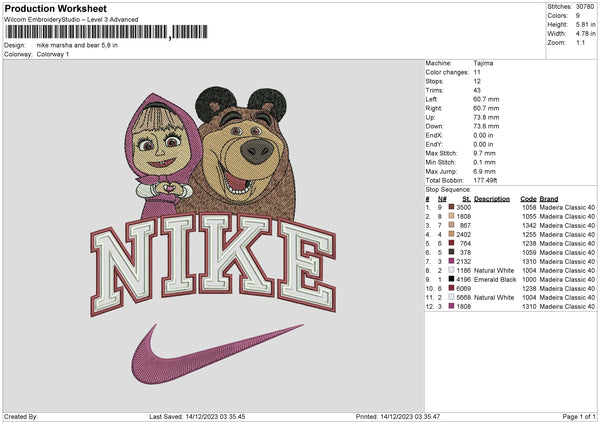Click the Max Stitch value '9.7 mm'
The height and width of the screenshot is (424, 600).
point(484,153)
